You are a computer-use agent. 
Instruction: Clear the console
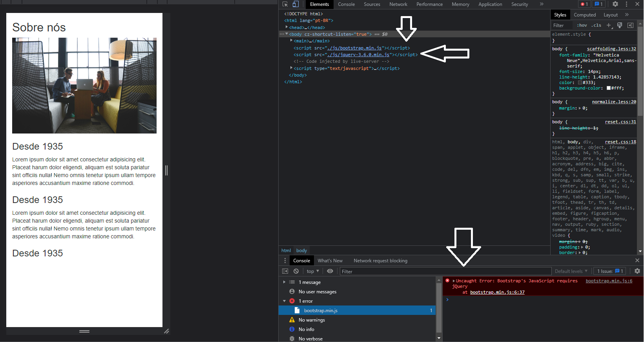(296, 271)
